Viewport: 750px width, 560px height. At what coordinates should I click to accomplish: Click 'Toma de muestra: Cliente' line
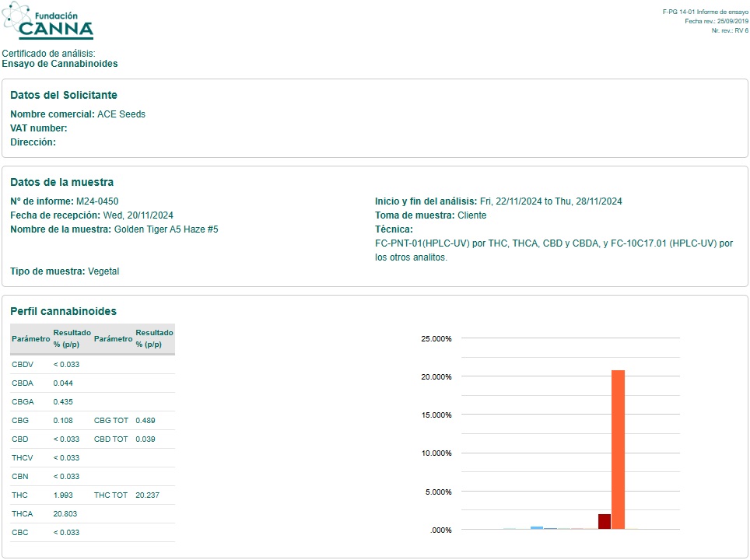click(430, 215)
